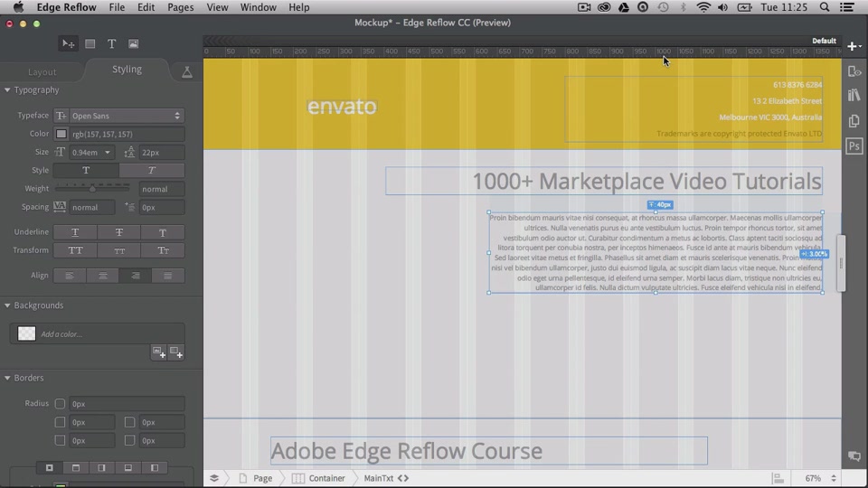Toggle the uniform Radius checkbox
Image resolution: width=868 pixels, height=488 pixels.
[x=60, y=404]
